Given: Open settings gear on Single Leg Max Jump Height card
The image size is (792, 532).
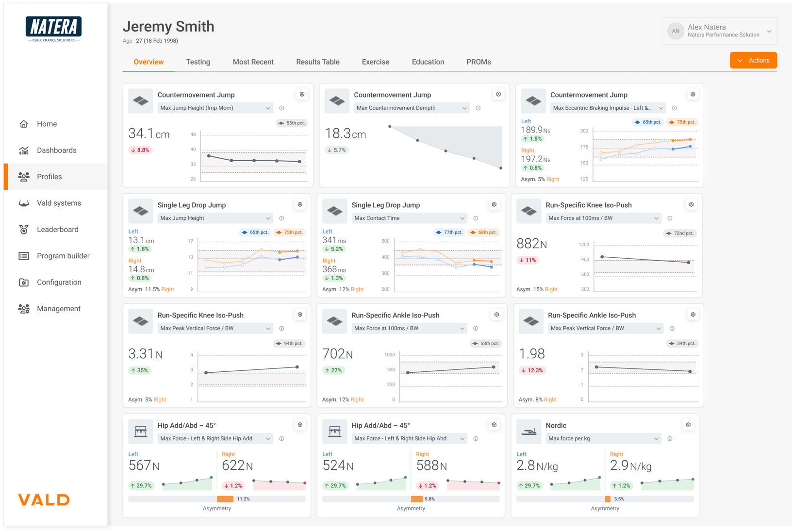Looking at the screenshot, I should [300, 204].
